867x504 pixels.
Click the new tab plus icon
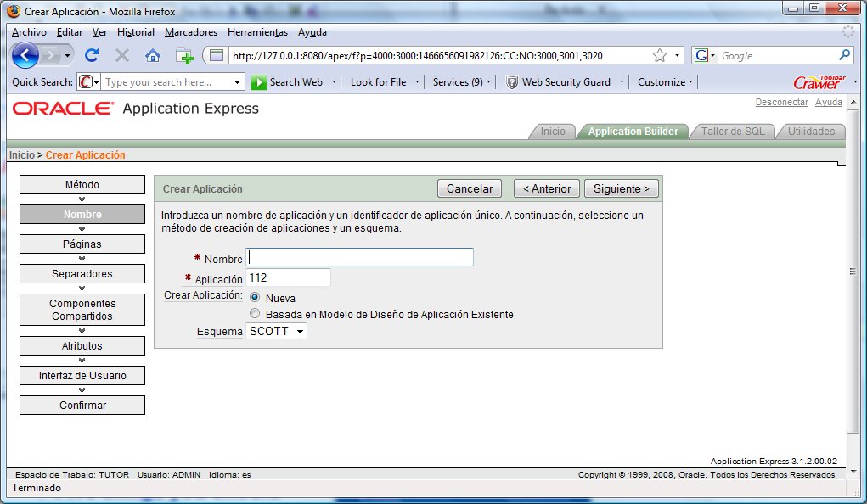pos(184,56)
